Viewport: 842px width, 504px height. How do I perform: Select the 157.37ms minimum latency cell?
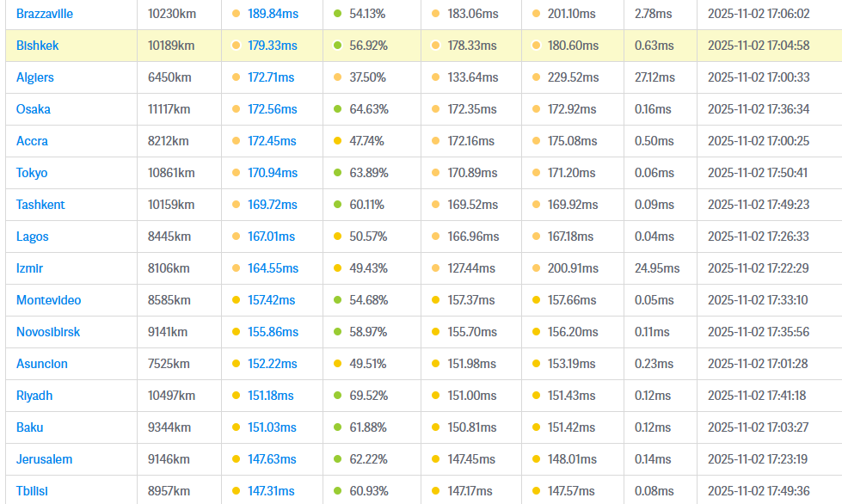click(471, 300)
